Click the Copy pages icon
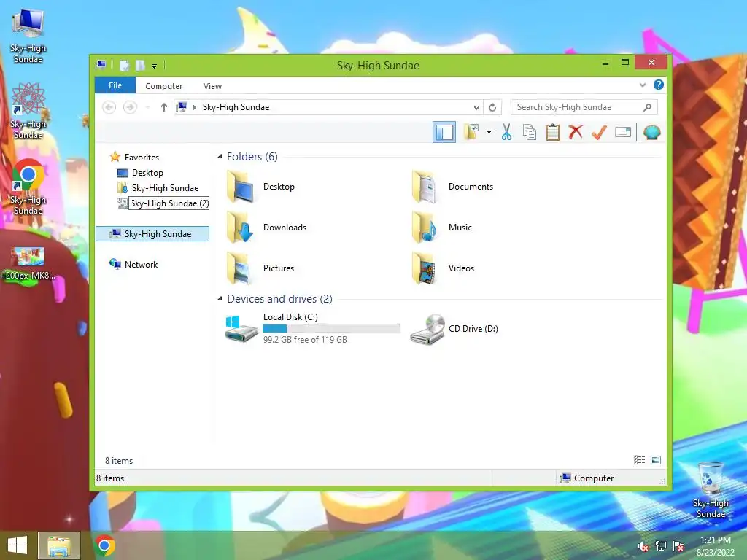Image resolution: width=747 pixels, height=560 pixels. [x=530, y=132]
